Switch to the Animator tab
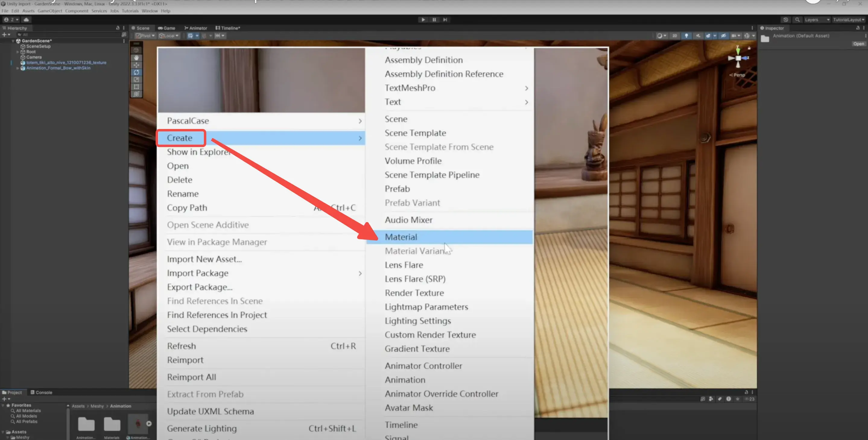This screenshot has width=868, height=440. pyautogui.click(x=195, y=28)
